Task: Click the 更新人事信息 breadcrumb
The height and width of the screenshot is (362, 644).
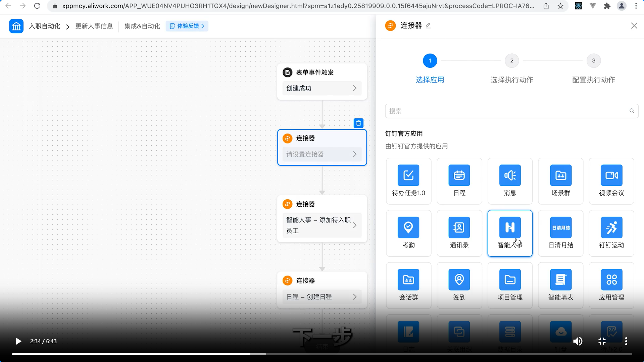Action: tap(94, 26)
